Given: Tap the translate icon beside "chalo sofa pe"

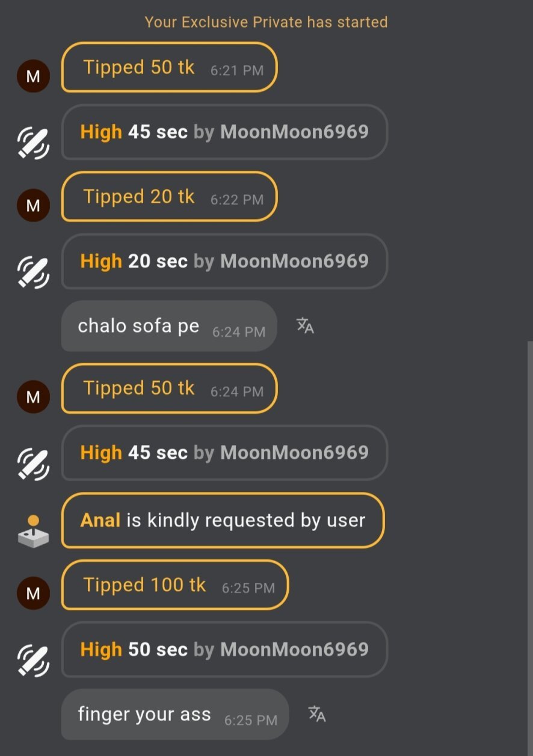Looking at the screenshot, I should click(305, 326).
